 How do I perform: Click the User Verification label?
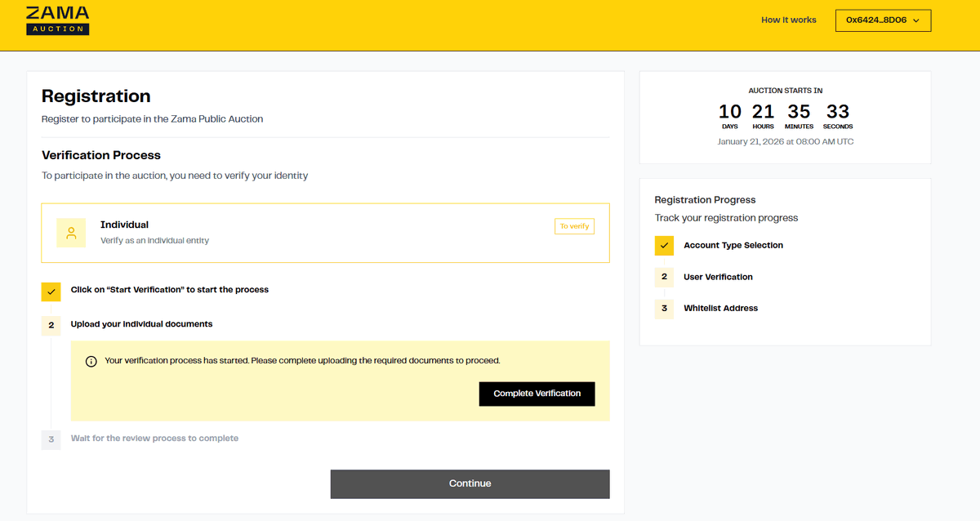click(718, 277)
